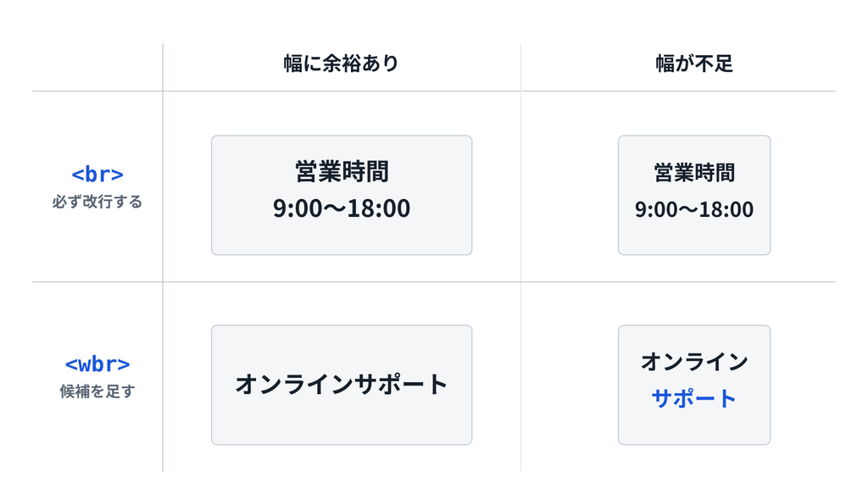868x488 pixels.
Task: Click the narrow 営業時間 box
Action: tap(694, 196)
